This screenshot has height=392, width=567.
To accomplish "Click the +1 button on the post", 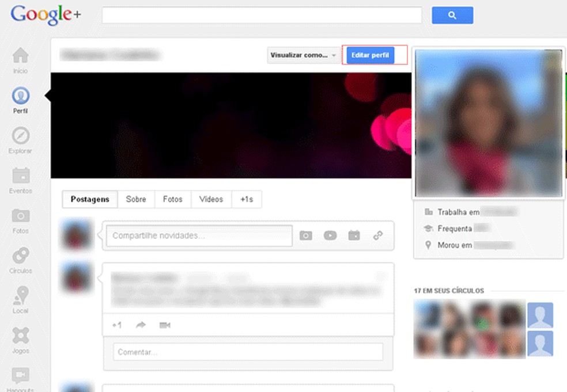I will (x=117, y=325).
